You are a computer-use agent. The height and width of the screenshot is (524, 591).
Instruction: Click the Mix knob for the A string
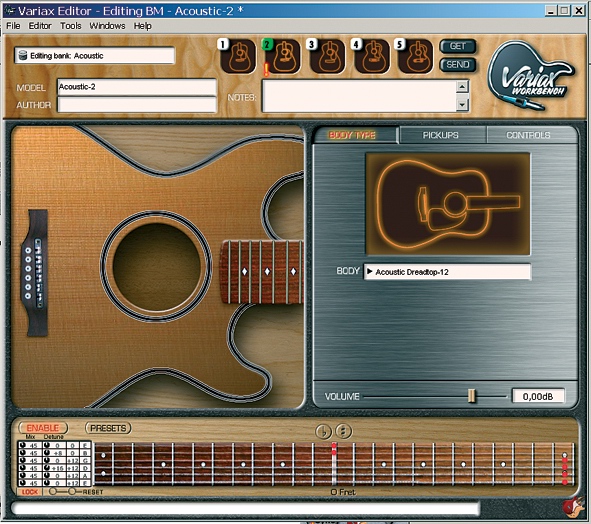tap(22, 476)
